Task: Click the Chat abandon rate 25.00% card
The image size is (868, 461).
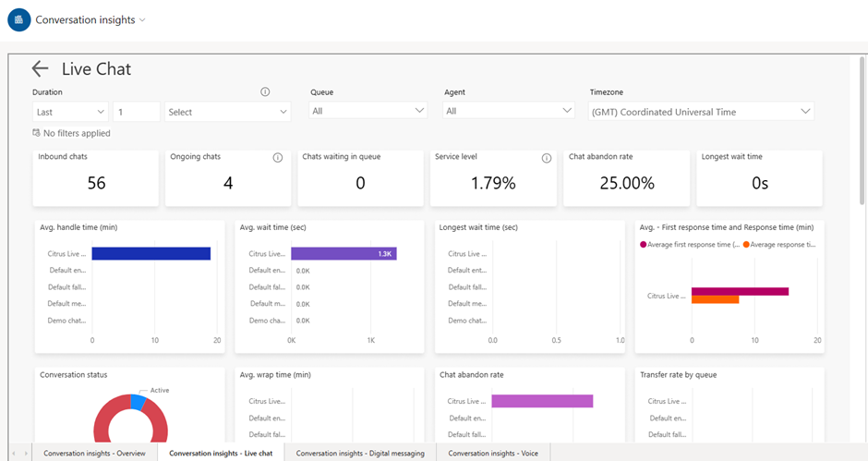Action: click(x=626, y=178)
